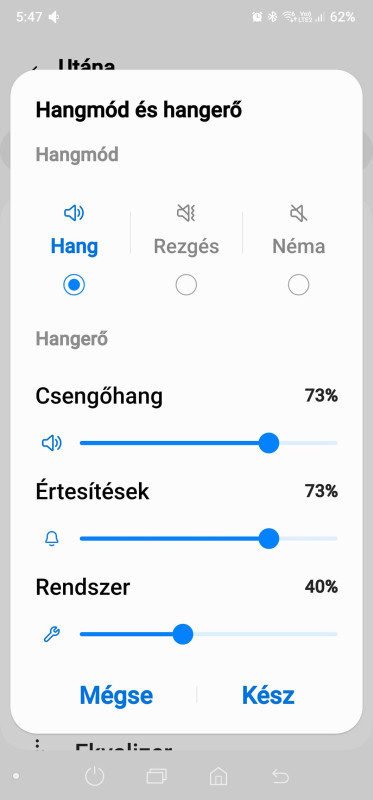Tap the Rendszer wrench icon
This screenshot has height=800, width=373.
52,635
